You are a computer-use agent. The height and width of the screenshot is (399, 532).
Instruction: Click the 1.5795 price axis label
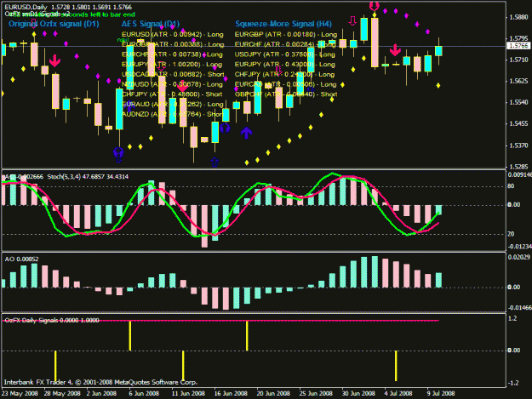tap(518, 38)
